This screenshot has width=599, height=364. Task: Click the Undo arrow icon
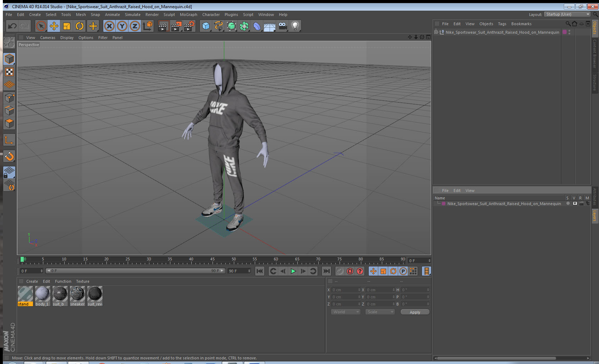pos(12,26)
